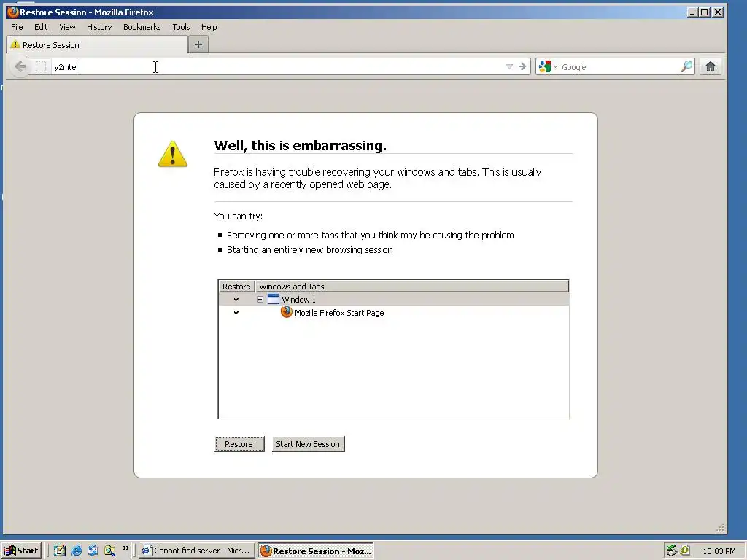Click the Firefox icon in title bar
The height and width of the screenshot is (560, 747).
click(12, 12)
